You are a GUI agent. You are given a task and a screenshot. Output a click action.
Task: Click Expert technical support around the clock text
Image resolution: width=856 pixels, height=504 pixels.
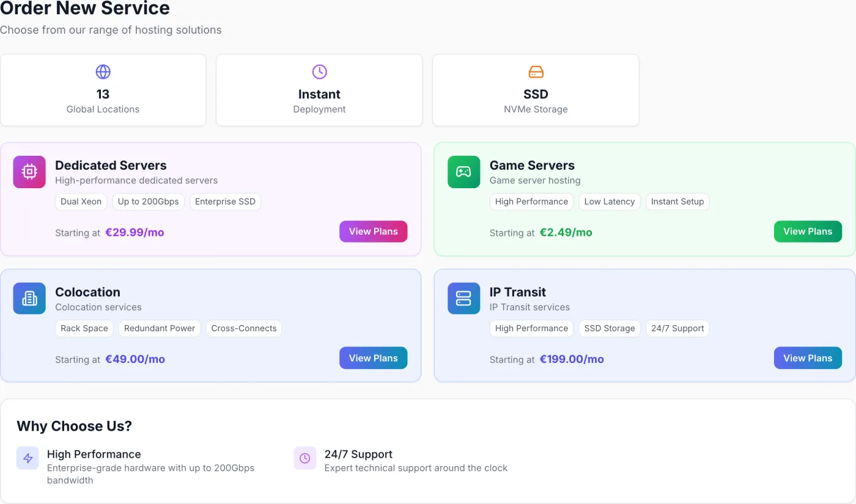(x=416, y=468)
